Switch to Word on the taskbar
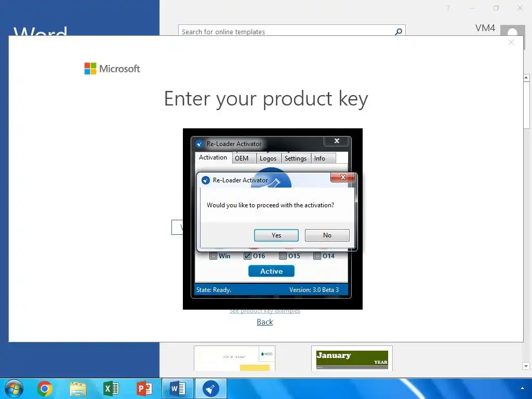The image size is (532, 399). click(x=178, y=389)
